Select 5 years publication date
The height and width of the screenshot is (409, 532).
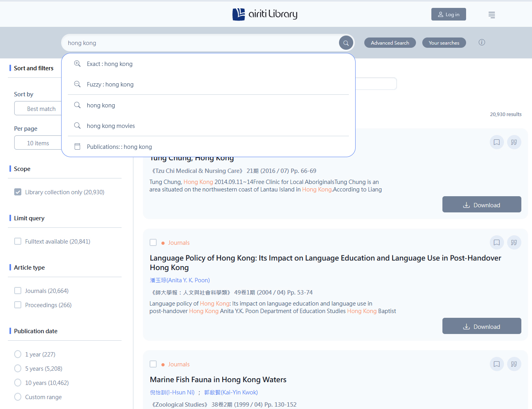pyautogui.click(x=18, y=368)
